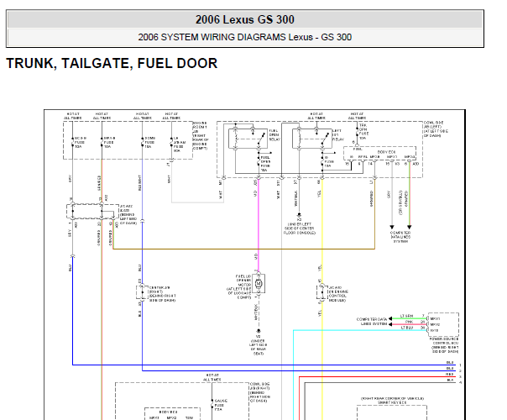507x420 pixels.
Task: Click the fuse symbol left of the 'TRK OPN FUSE' label
Action: click(x=357, y=132)
